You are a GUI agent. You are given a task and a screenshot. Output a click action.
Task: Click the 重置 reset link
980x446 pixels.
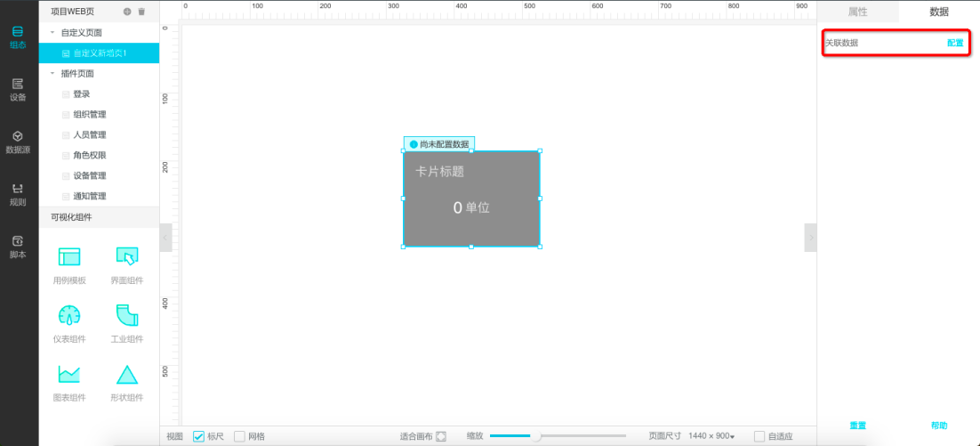coord(857,426)
